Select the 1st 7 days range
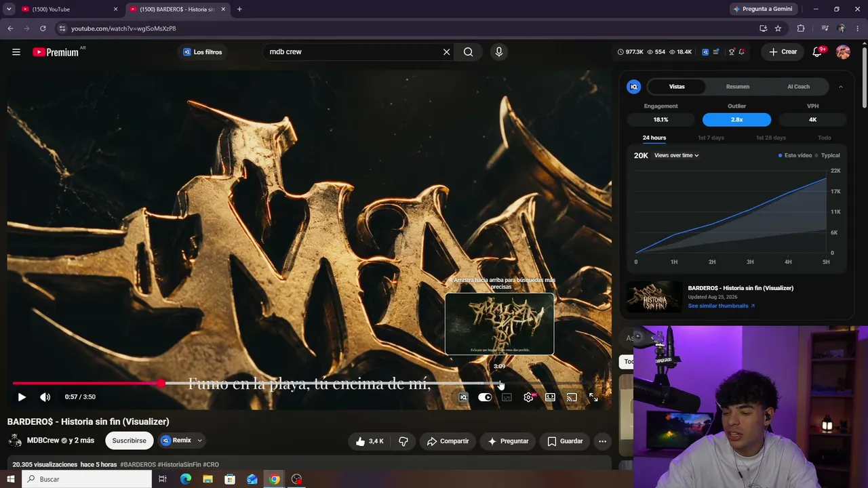This screenshot has width=868, height=488. pos(711,138)
